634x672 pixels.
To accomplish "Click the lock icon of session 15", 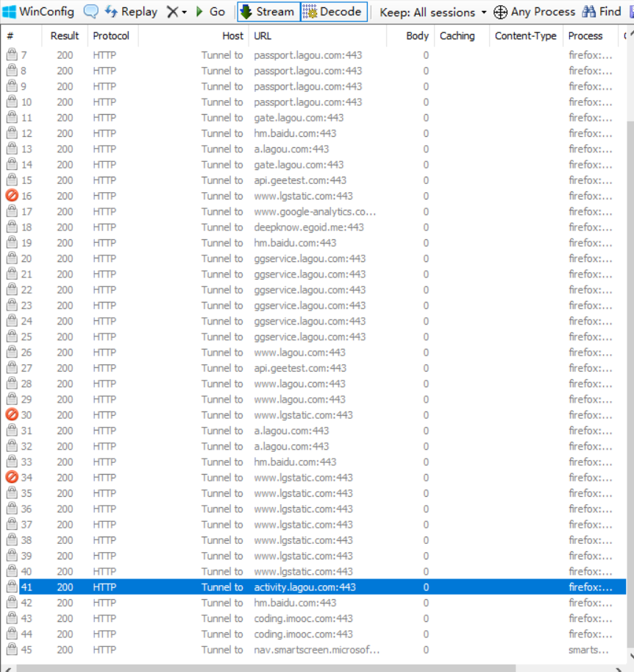I will (x=12, y=180).
